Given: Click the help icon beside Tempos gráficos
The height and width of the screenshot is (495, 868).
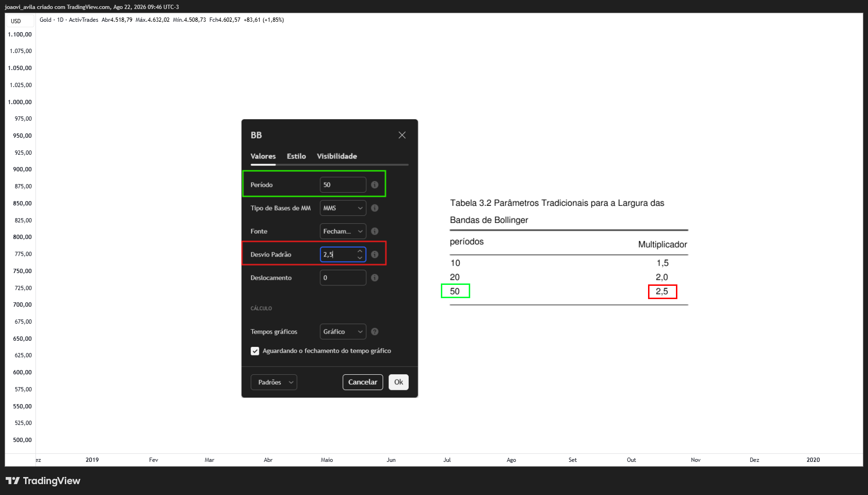Looking at the screenshot, I should click(x=375, y=332).
